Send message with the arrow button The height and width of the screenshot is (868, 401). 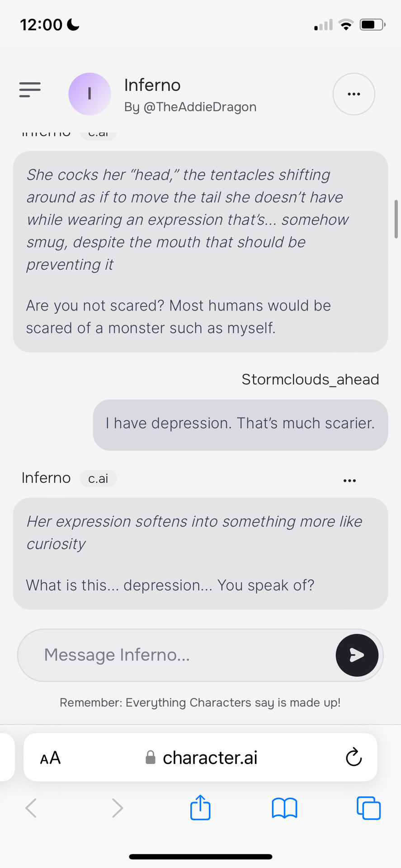click(x=357, y=655)
